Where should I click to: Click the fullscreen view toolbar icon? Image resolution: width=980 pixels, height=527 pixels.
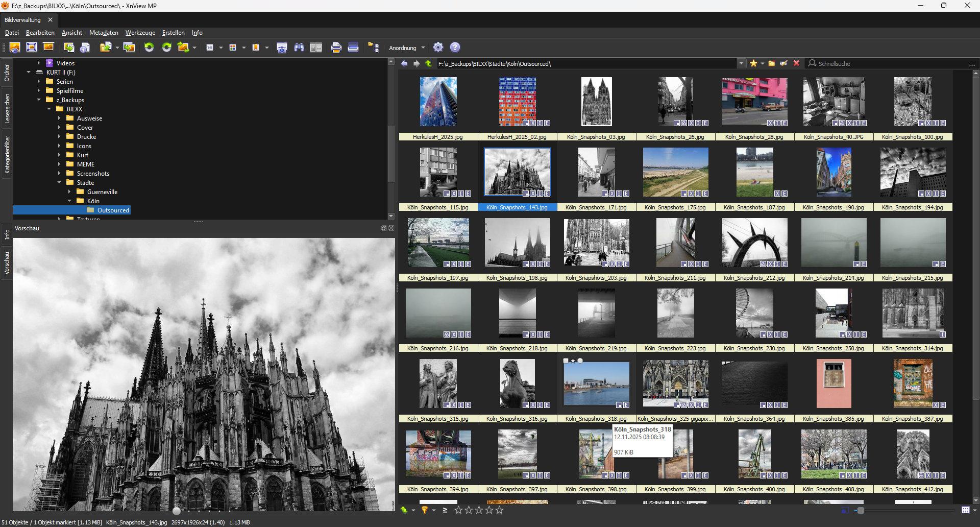coord(32,47)
